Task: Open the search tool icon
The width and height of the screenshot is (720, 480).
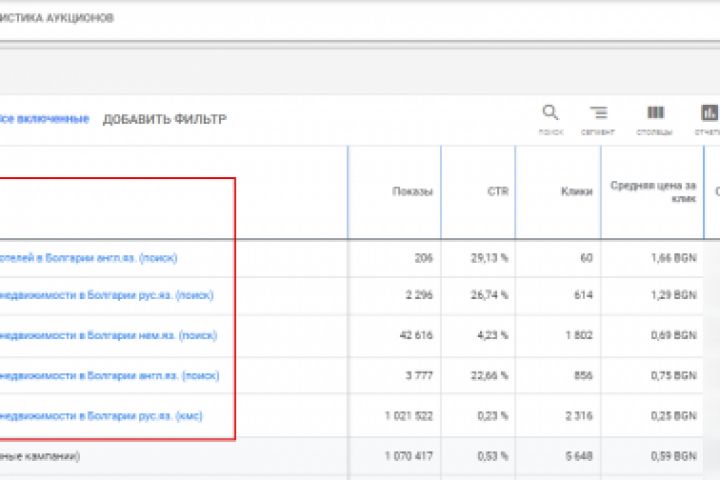Action: 550,113
